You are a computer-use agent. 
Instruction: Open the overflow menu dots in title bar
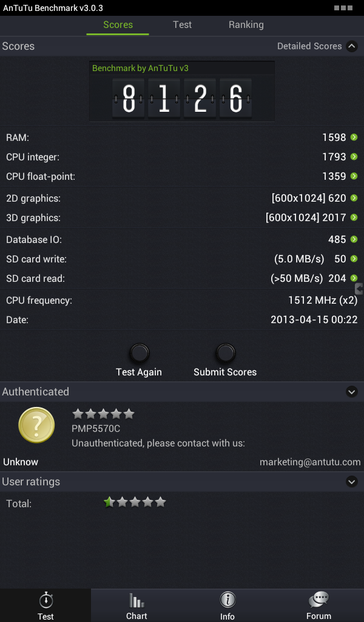coord(343,8)
